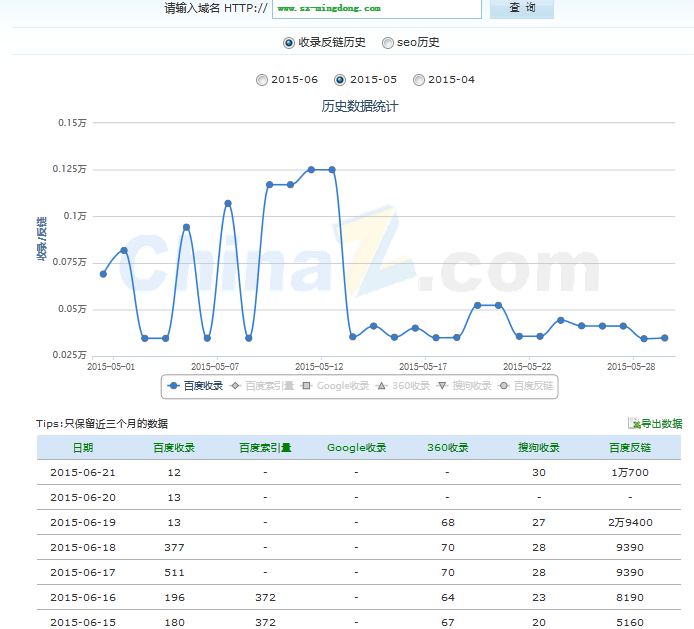Viewport: 694px width, 629px height.
Task: Click the domain name input field
Action: click(x=376, y=8)
